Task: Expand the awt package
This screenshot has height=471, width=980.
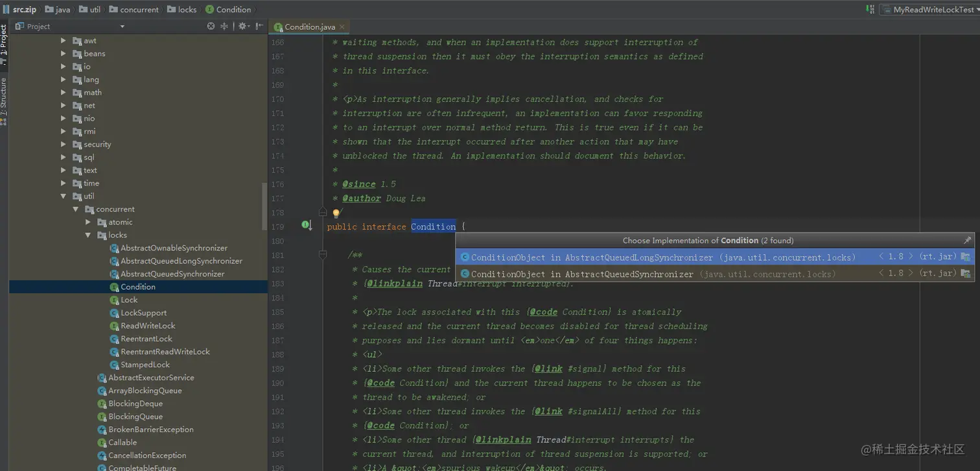Action: pos(64,40)
